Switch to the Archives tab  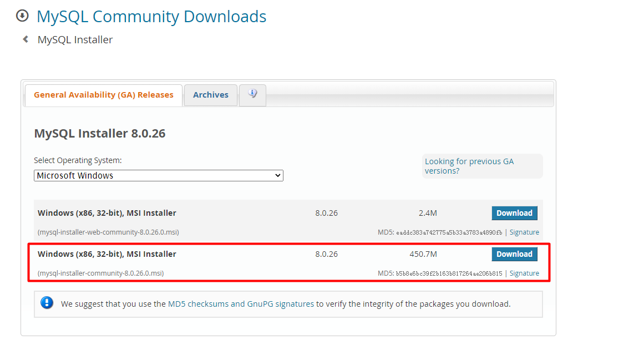211,95
